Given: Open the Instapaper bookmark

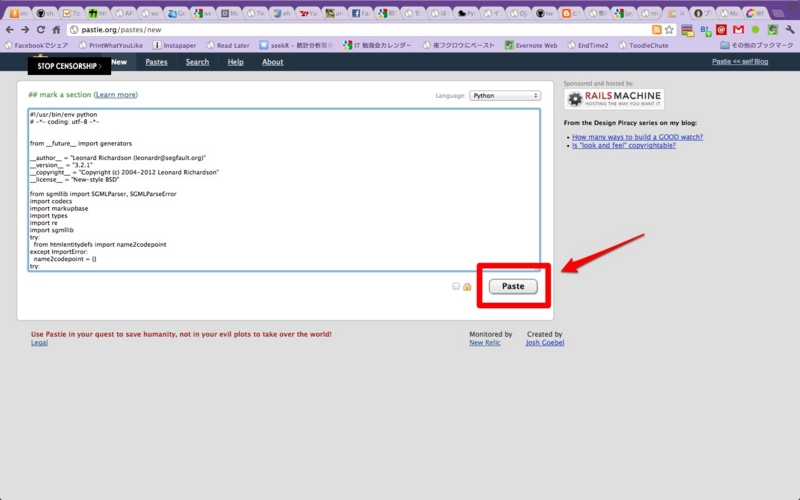Looking at the screenshot, I should coord(174,45).
